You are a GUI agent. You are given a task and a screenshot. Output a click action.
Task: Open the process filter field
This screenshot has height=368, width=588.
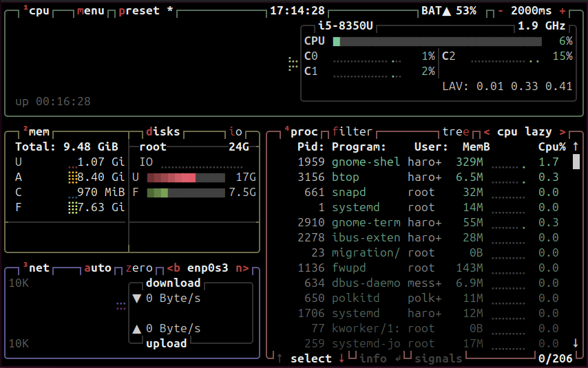coord(352,132)
